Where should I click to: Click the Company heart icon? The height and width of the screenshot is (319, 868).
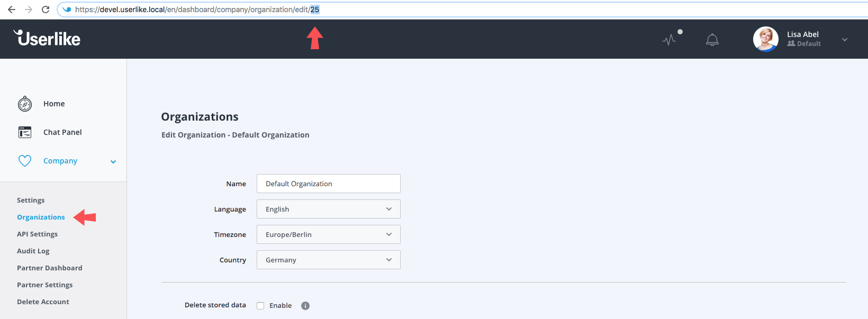tap(25, 161)
